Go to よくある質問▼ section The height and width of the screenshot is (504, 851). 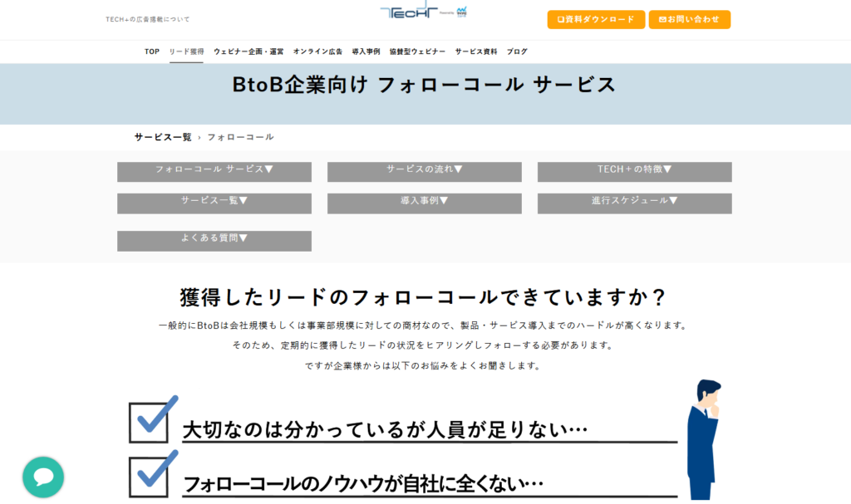[x=214, y=240]
